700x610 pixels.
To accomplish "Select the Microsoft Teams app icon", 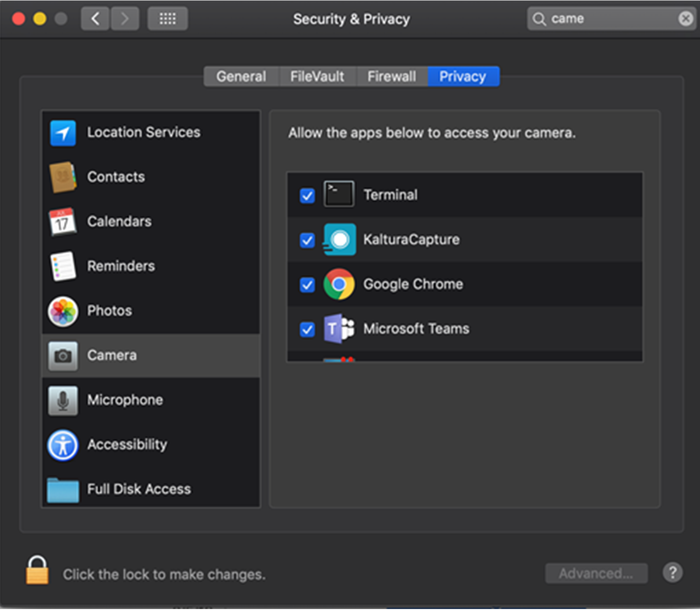I will tap(339, 328).
